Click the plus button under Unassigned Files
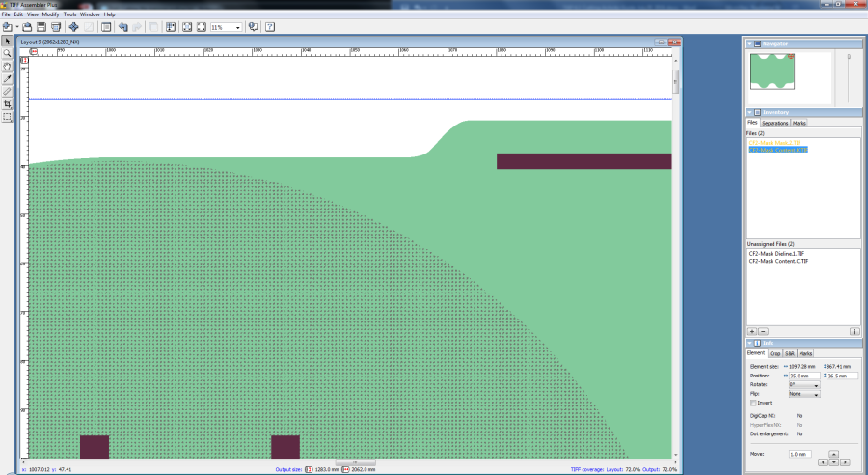 [x=752, y=331]
